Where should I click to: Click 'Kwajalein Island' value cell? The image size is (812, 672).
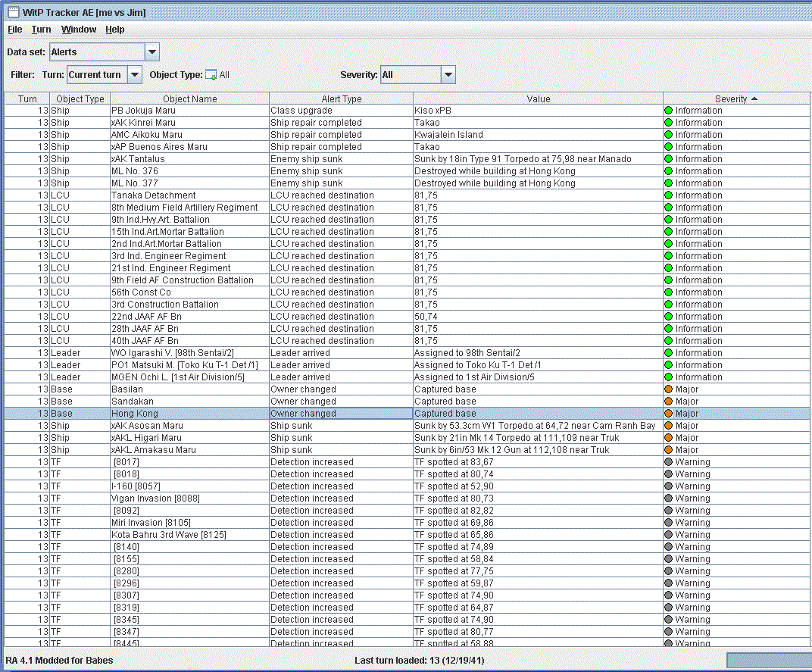[x=538, y=135]
